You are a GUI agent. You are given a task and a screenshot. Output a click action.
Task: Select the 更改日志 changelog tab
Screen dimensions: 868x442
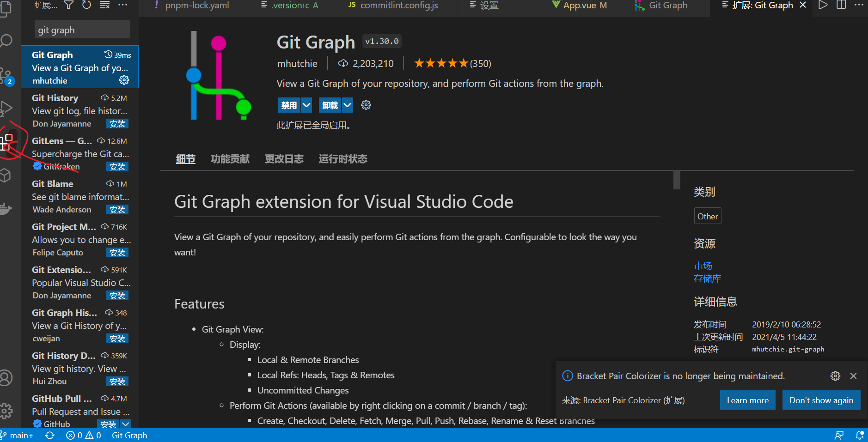click(x=284, y=159)
